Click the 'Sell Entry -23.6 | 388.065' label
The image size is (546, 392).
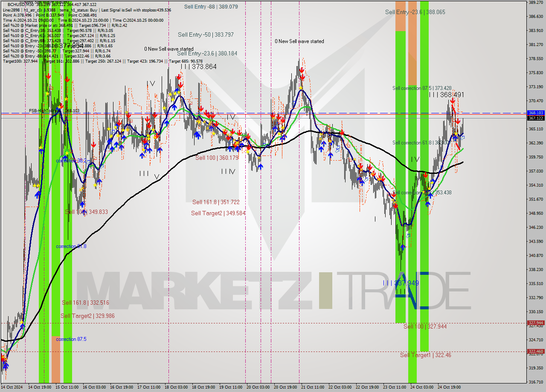pos(415,12)
